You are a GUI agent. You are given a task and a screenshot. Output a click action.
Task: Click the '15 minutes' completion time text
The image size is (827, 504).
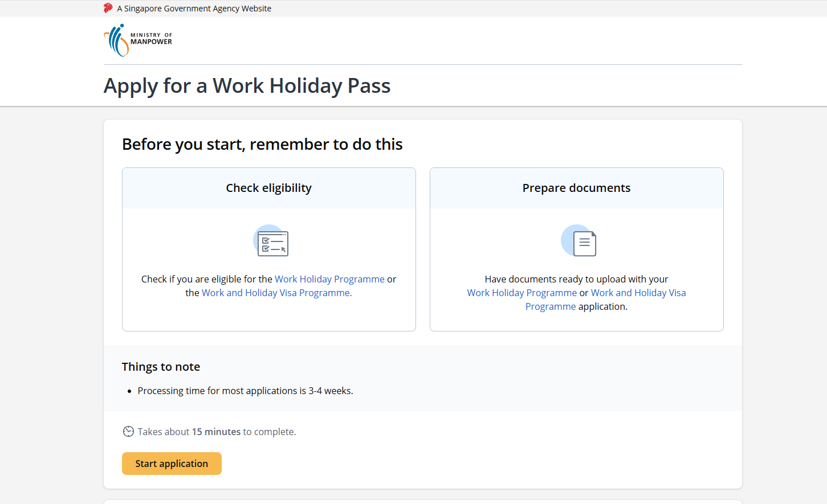(216, 432)
